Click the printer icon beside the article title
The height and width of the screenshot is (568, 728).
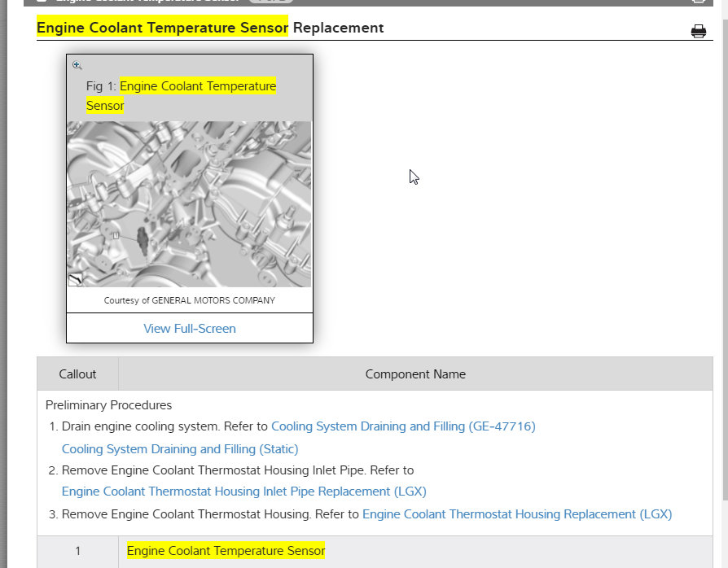pyautogui.click(x=699, y=31)
